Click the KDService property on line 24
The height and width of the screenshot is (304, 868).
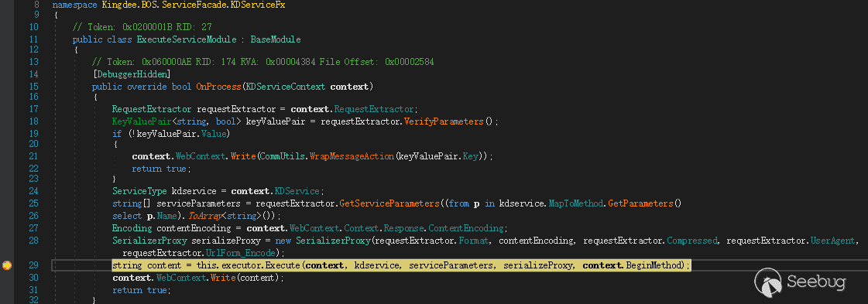point(297,191)
